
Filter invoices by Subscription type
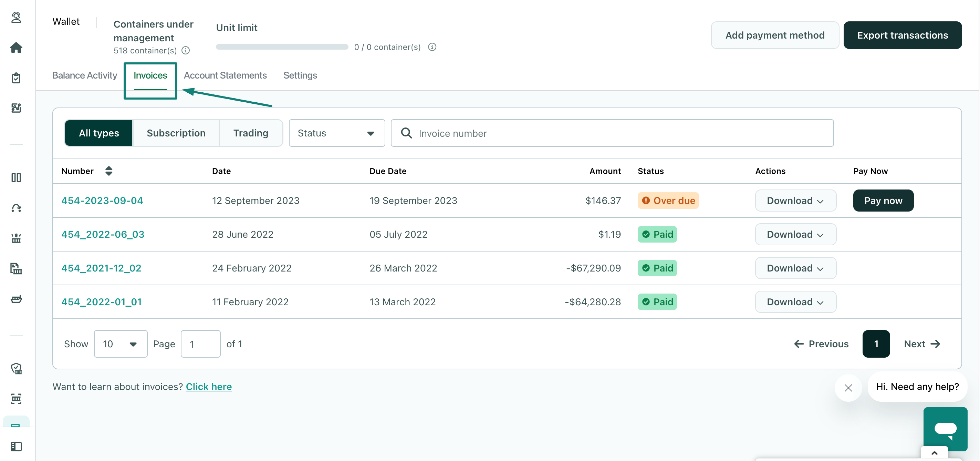(176, 133)
